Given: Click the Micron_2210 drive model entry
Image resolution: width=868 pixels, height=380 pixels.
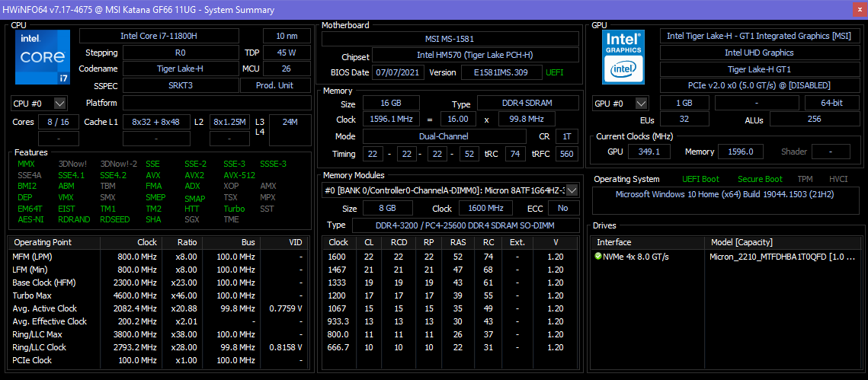Looking at the screenshot, I should 783,257.
